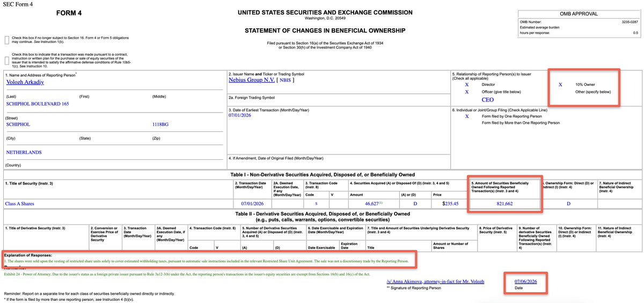This screenshot has height=303, width=644.
Task: Click the 07/01/2026 transaction date in the Class A Shares row
Action: pyautogui.click(x=252, y=204)
